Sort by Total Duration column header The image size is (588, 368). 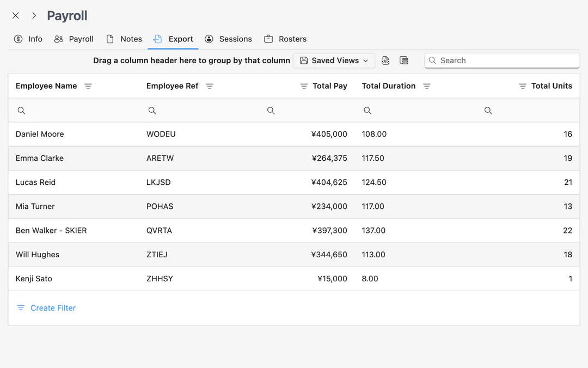pos(389,86)
